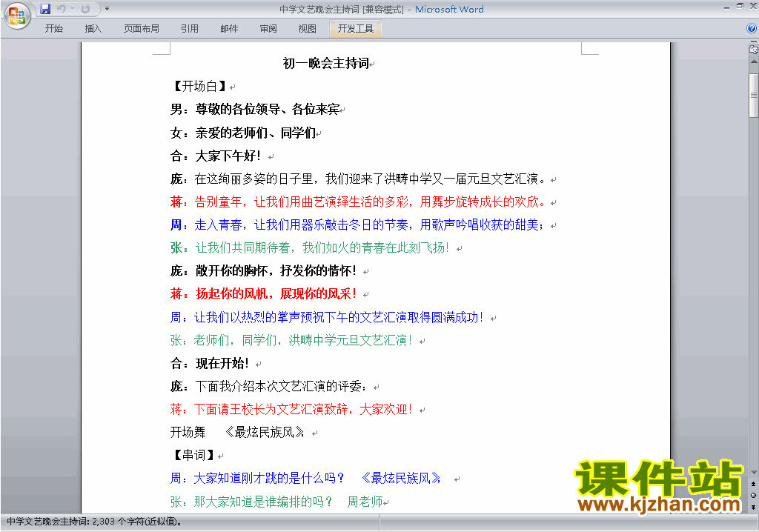Click the line 开场舞 《最炫民族风》
Viewport: 759px width, 532px height.
(238, 432)
